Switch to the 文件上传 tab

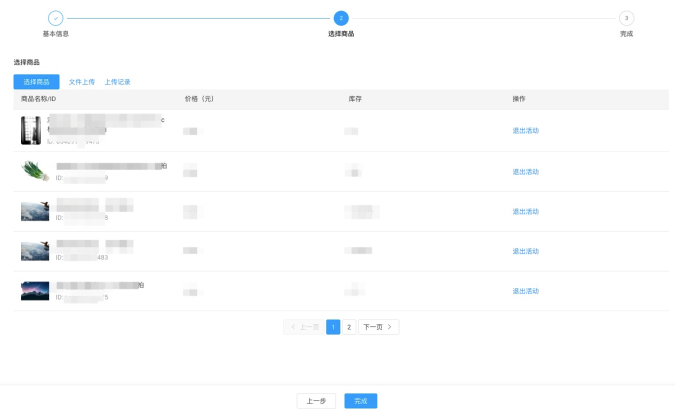tap(82, 82)
